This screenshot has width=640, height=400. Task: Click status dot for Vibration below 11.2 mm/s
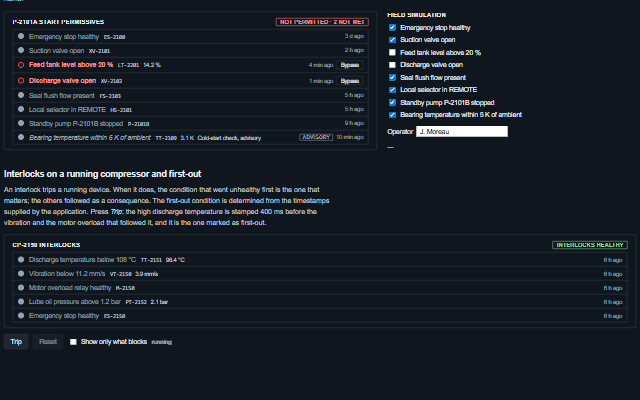[21, 273]
